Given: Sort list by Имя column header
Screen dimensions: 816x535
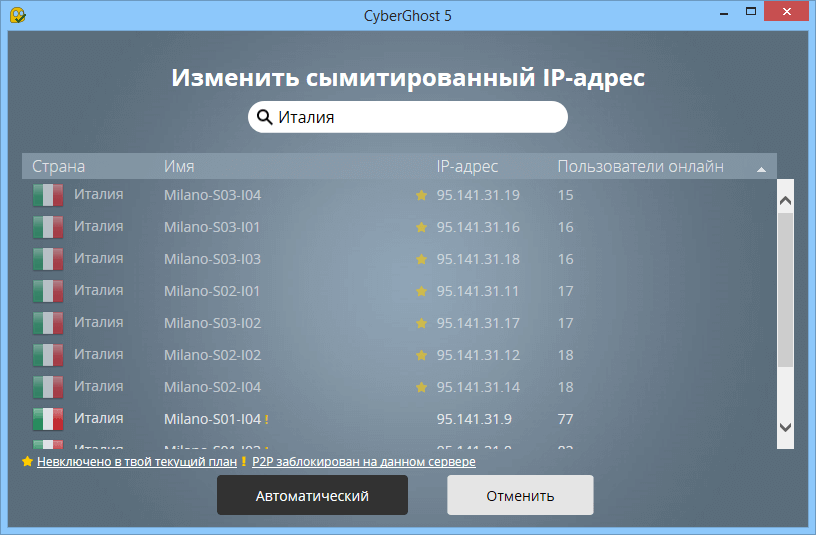Looking at the screenshot, I should [179, 167].
